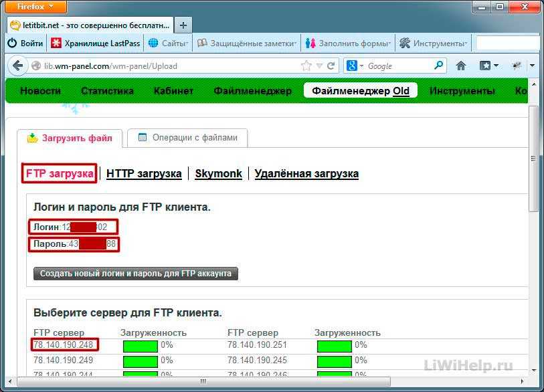This screenshot has height=392, width=544.
Task: Select FTP server 78.140.190.248
Action: (63, 345)
